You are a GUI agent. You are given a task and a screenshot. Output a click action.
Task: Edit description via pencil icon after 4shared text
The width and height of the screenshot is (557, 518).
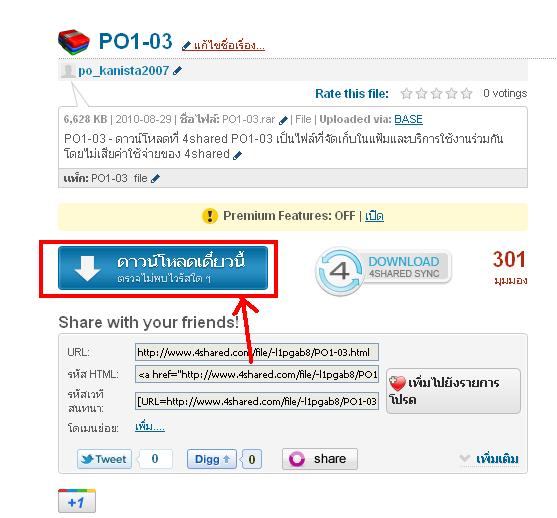[x=238, y=155]
